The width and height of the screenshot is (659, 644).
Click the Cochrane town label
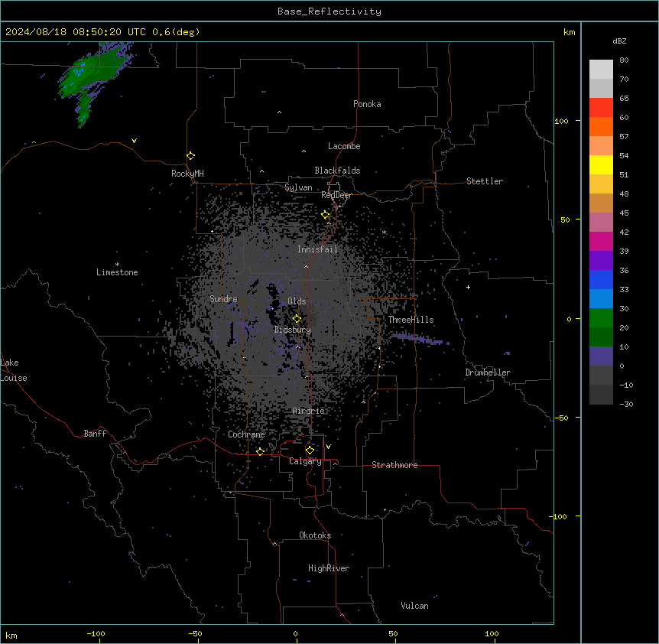246,434
